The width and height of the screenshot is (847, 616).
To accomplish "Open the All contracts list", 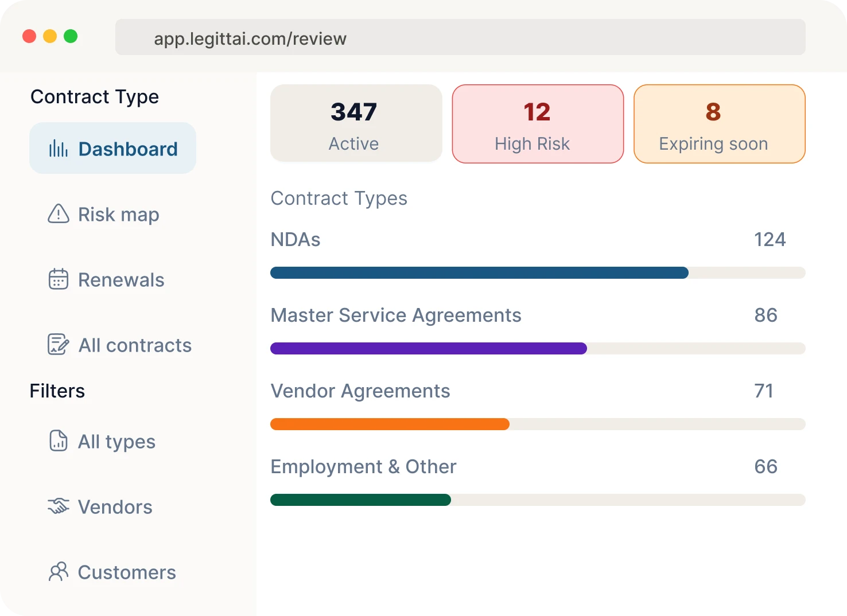I will point(135,345).
